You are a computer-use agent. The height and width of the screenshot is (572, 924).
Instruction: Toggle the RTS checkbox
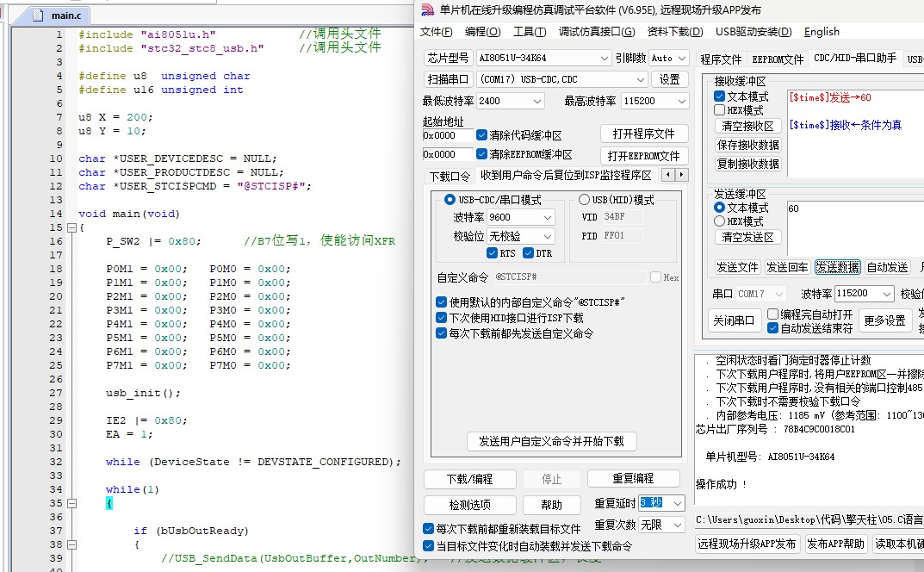492,253
